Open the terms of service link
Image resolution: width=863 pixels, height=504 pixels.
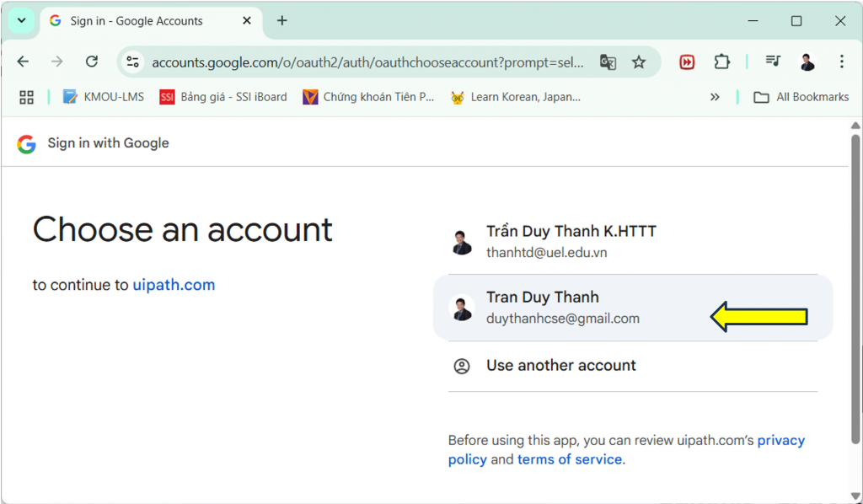(x=570, y=459)
